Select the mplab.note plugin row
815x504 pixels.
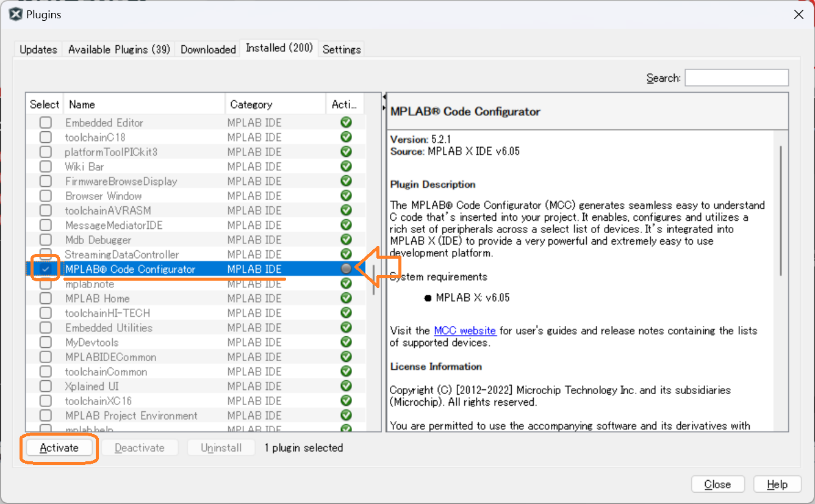pyautogui.click(x=195, y=284)
